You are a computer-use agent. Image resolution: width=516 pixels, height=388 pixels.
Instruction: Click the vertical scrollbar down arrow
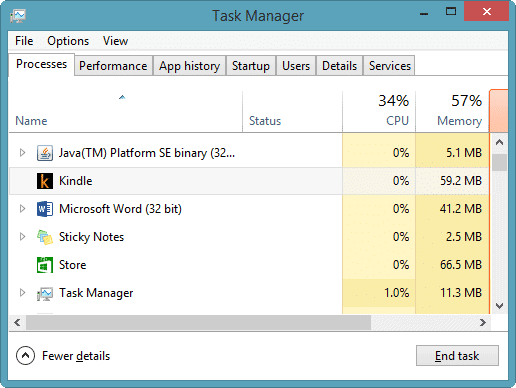tap(499, 305)
